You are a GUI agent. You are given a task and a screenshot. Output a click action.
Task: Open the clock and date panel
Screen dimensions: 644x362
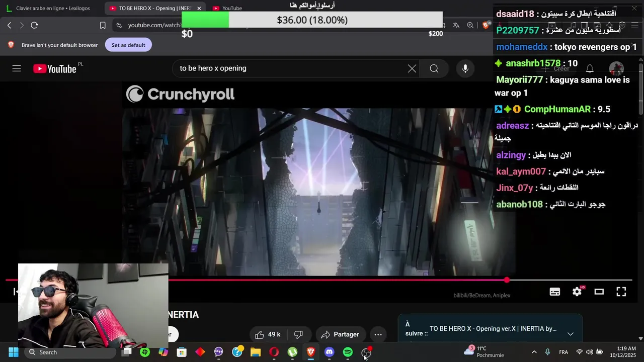(623, 352)
